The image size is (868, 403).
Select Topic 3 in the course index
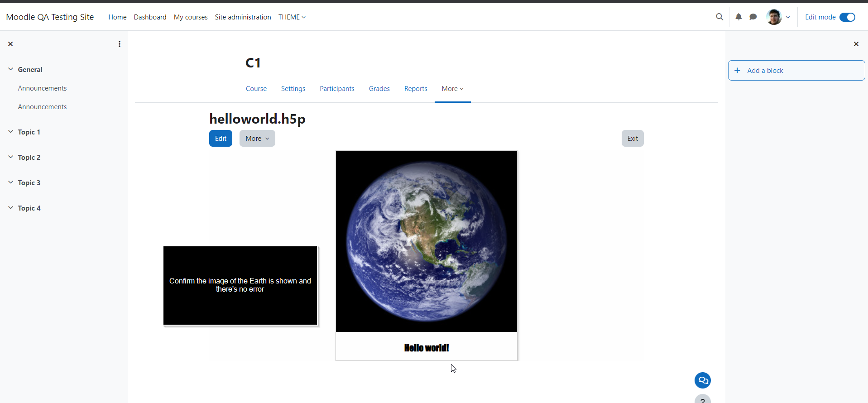pos(29,183)
